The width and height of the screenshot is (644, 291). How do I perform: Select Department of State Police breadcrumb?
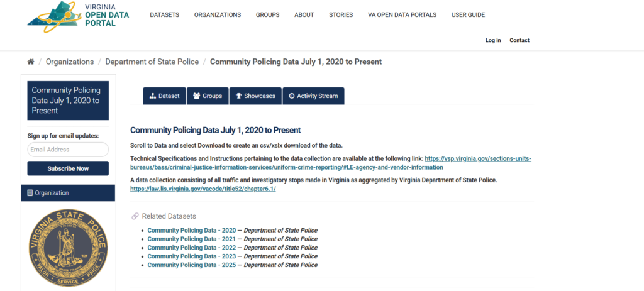152,62
